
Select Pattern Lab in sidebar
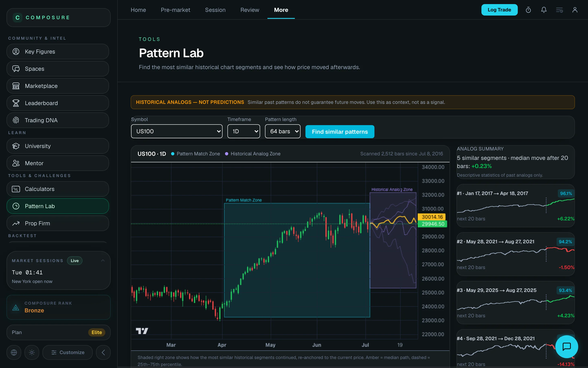(x=58, y=206)
